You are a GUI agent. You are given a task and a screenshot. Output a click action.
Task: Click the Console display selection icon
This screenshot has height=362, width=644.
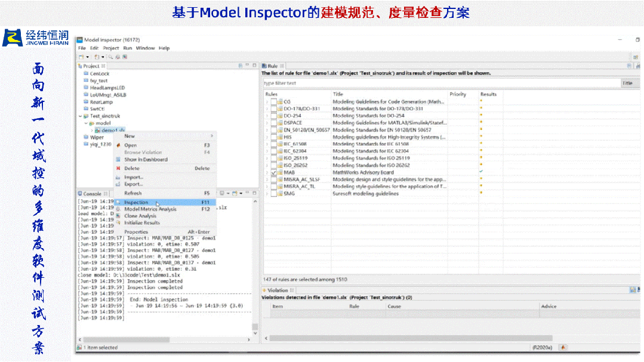tap(222, 193)
